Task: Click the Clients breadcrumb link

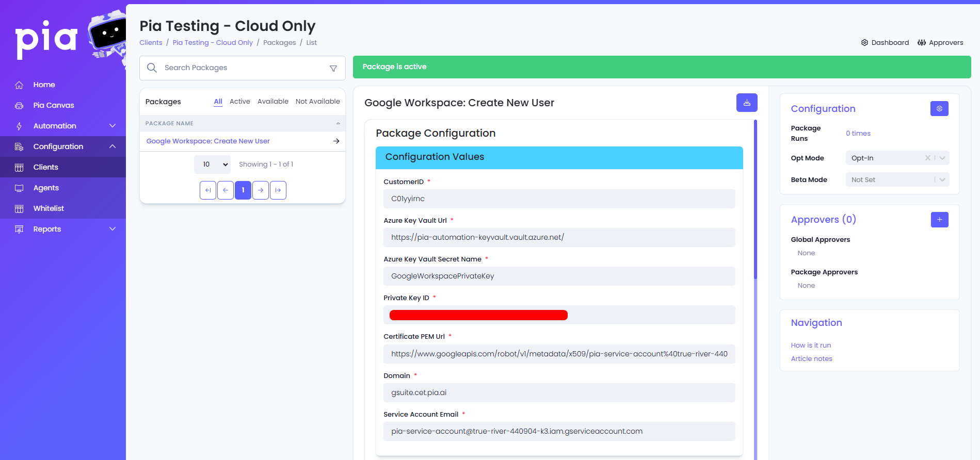Action: point(151,43)
